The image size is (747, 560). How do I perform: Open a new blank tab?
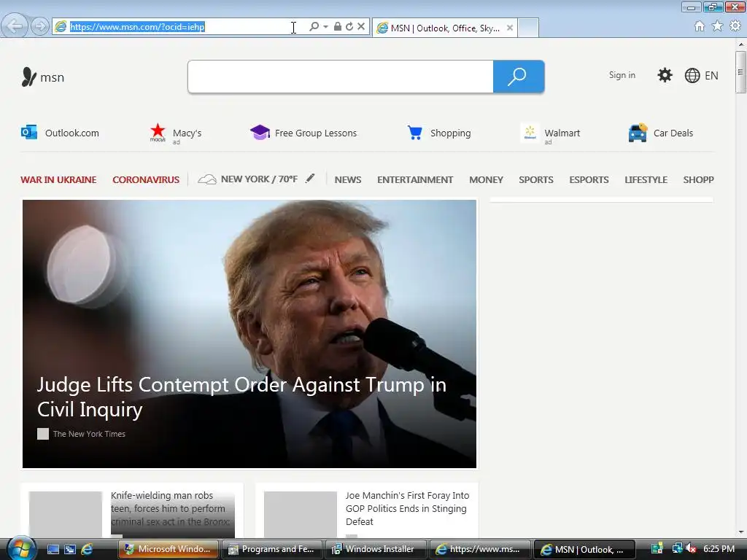coord(528,28)
